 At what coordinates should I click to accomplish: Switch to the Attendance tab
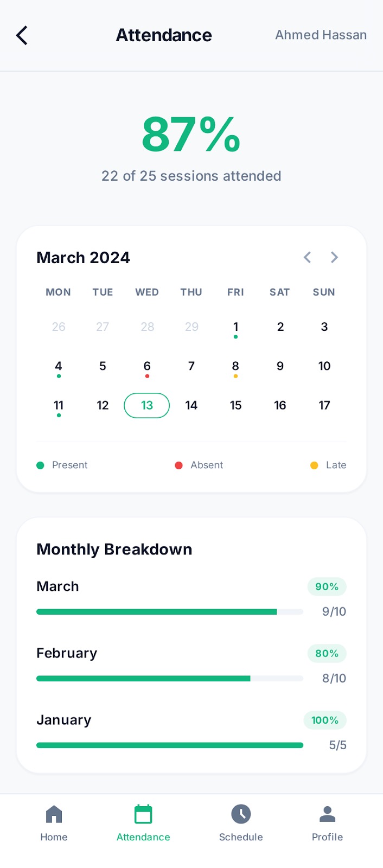(143, 822)
